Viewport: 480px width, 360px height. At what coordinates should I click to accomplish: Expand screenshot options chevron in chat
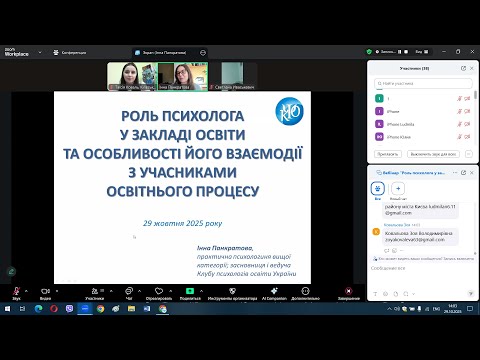coord(414,294)
